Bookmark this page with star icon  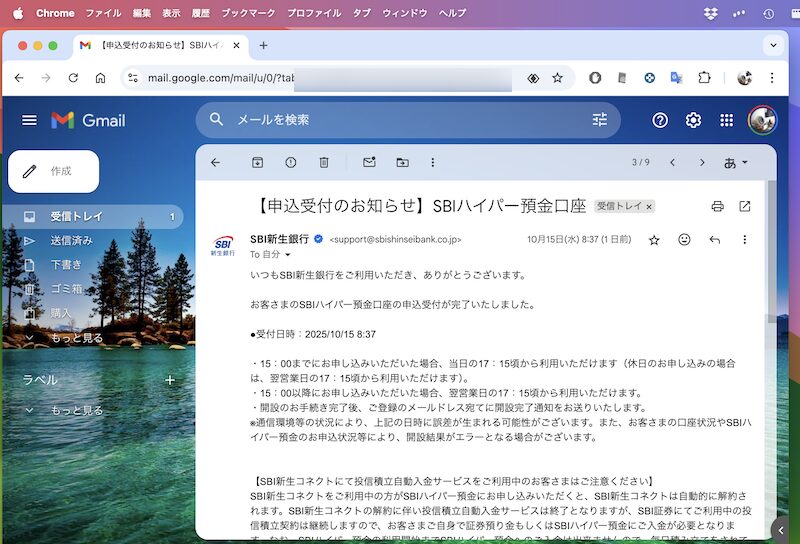click(557, 78)
